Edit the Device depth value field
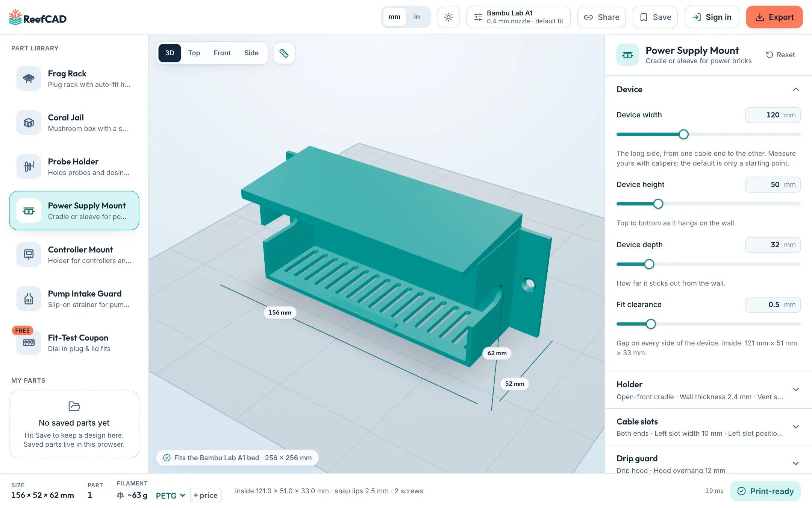 [773, 245]
